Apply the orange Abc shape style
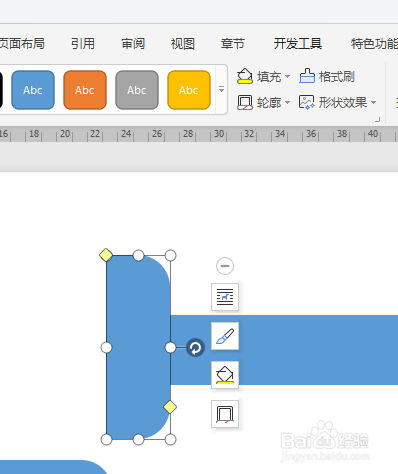Screen dimensions: 398x474 click(x=85, y=90)
